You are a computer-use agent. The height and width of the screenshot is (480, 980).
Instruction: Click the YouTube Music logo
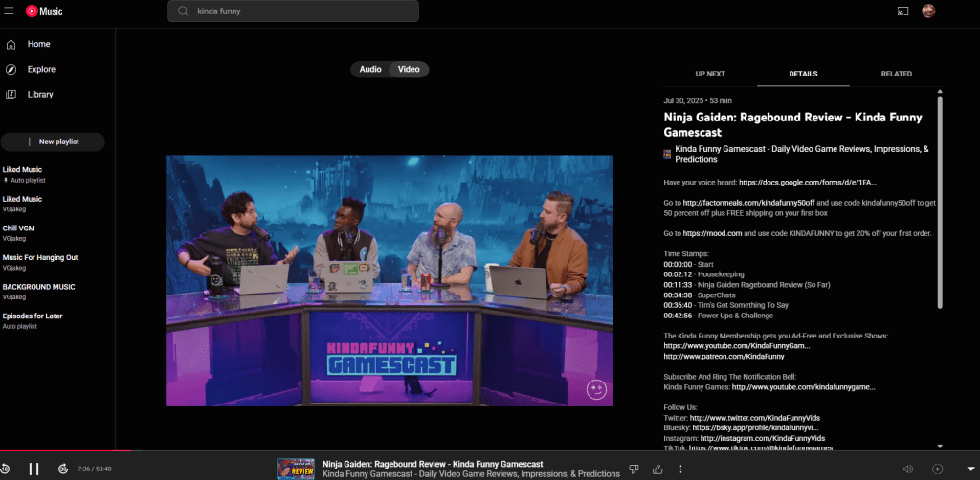pos(44,11)
